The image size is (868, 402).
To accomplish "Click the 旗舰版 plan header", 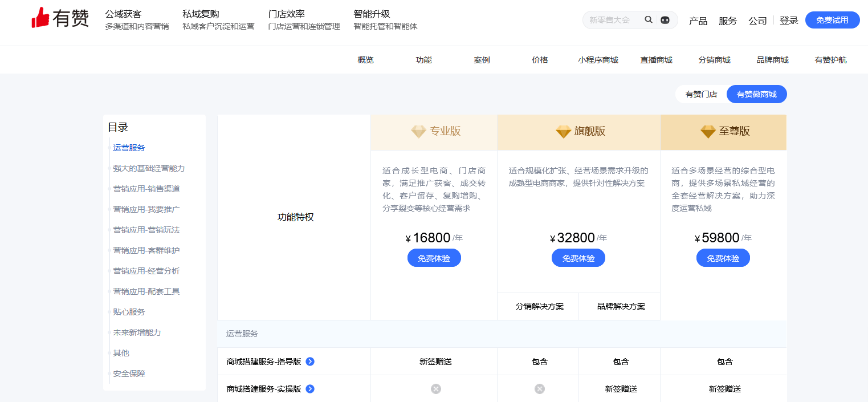I will coord(579,132).
